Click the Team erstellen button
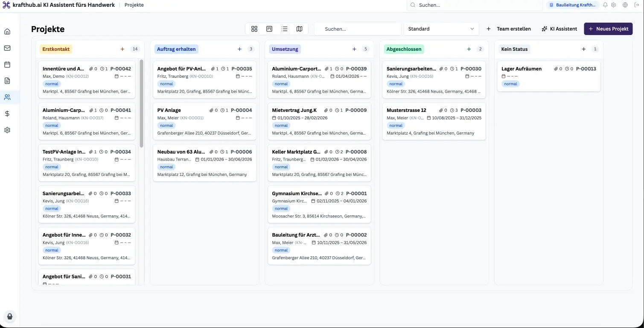Viewport: 644px width, 328px height. click(x=509, y=29)
